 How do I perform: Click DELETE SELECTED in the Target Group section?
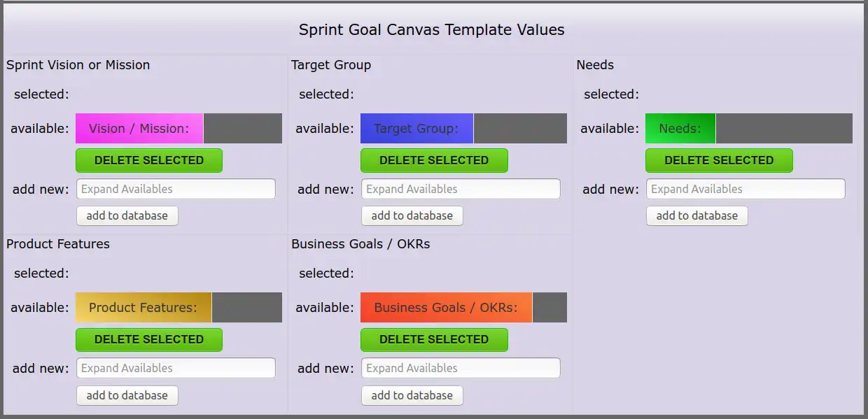coord(434,160)
